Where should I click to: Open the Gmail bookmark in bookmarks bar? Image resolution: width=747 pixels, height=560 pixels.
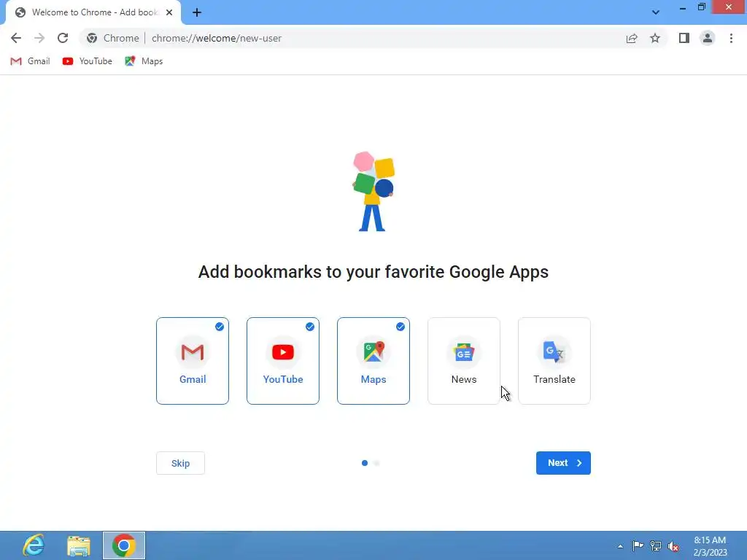31,61
